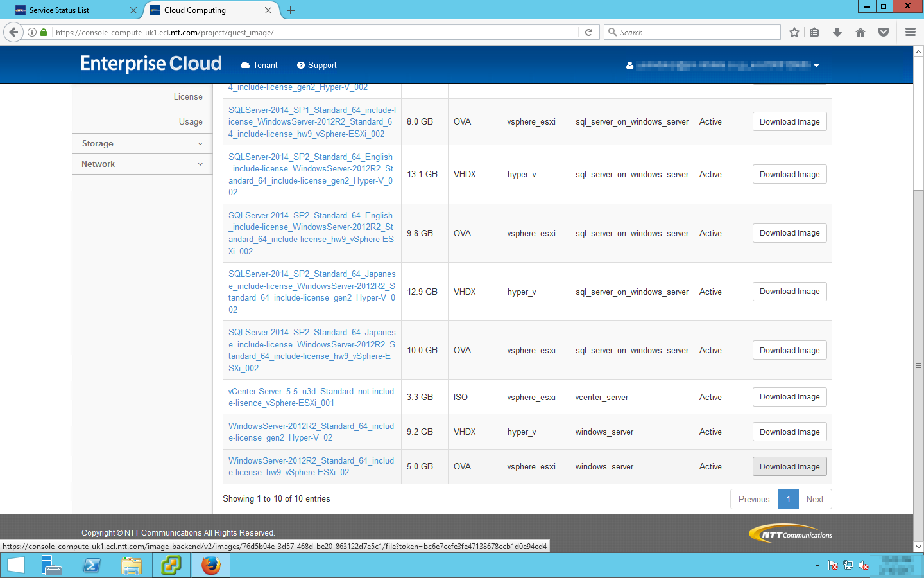Image resolution: width=924 pixels, height=578 pixels.
Task: Open a new tab with plus icon
Action: [x=291, y=10]
